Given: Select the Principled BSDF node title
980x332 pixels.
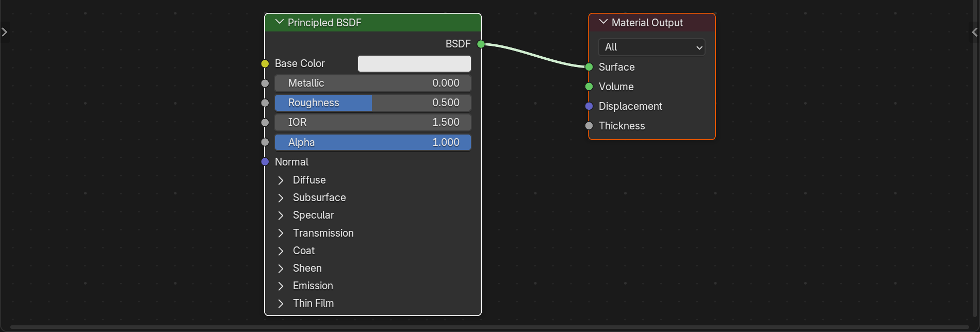Looking at the screenshot, I should tap(324, 23).
